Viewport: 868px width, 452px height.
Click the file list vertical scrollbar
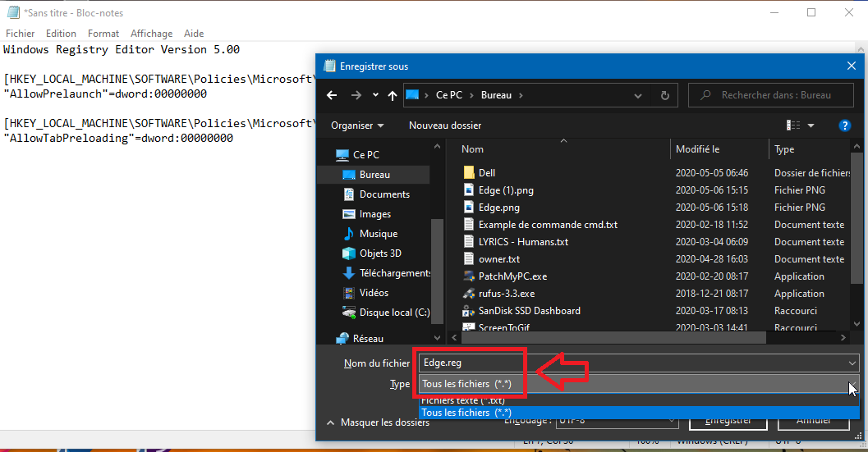(857, 218)
